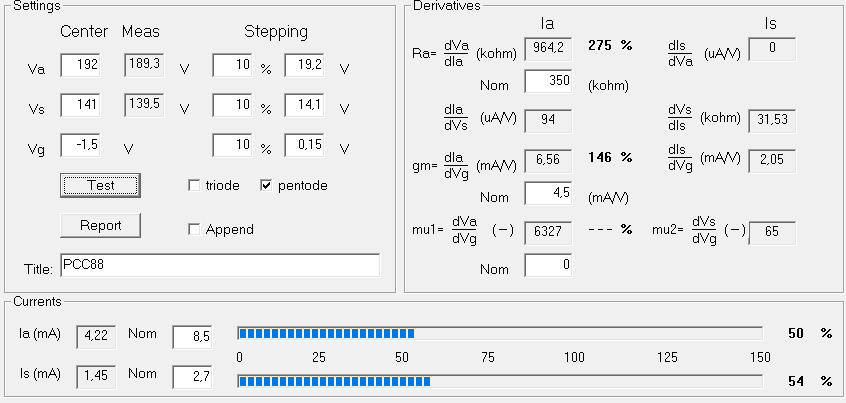Edit the Is Nom field showing 2,7
The width and height of the screenshot is (846, 403).
click(x=193, y=377)
